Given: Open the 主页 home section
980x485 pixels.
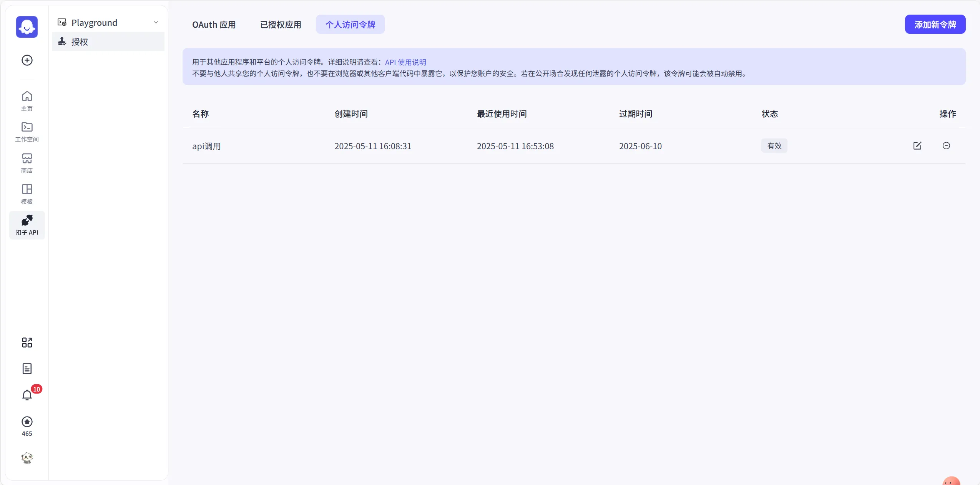Looking at the screenshot, I should [27, 100].
